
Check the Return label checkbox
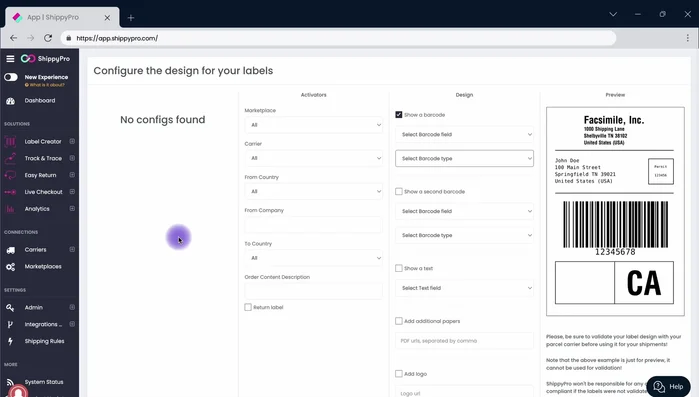[x=248, y=307]
